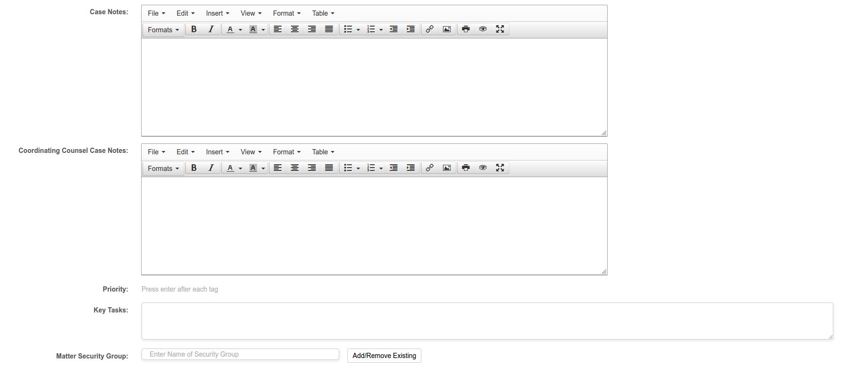Open Table menu in Case Notes editor
Image resolution: width=868 pixels, height=387 pixels.
click(323, 13)
